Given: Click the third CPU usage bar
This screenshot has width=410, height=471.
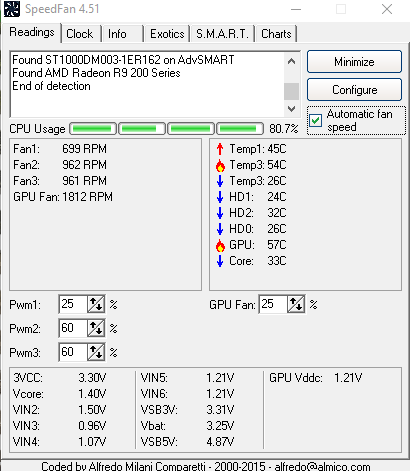Looking at the screenshot, I should (191, 129).
